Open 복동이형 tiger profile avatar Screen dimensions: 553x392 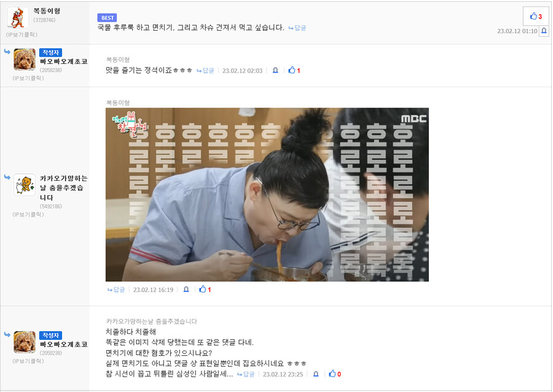18,18
